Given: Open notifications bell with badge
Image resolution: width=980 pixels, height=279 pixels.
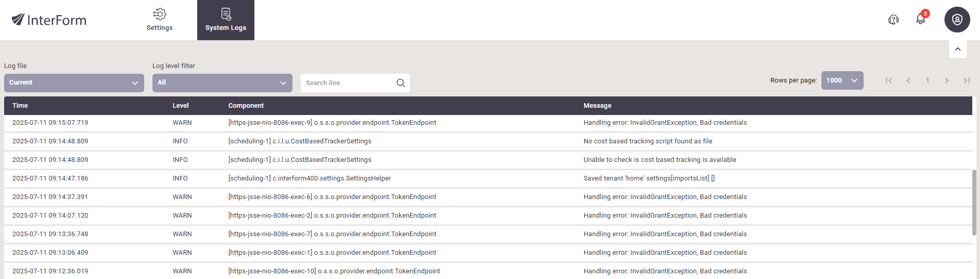Looking at the screenshot, I should click(921, 19).
